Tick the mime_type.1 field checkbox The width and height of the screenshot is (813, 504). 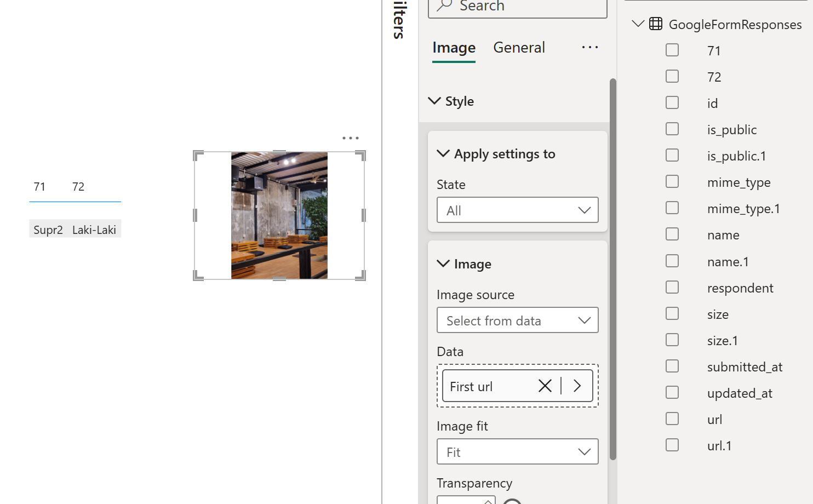[672, 208]
